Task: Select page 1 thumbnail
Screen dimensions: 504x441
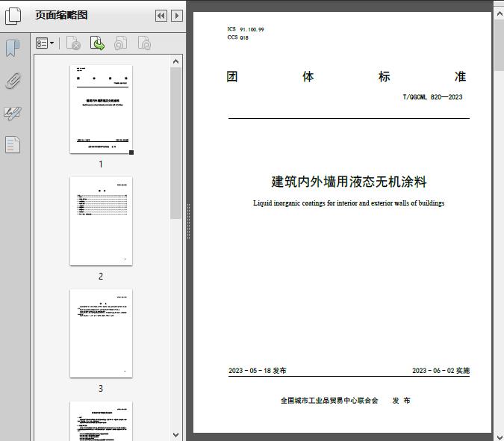Action: click(x=101, y=109)
